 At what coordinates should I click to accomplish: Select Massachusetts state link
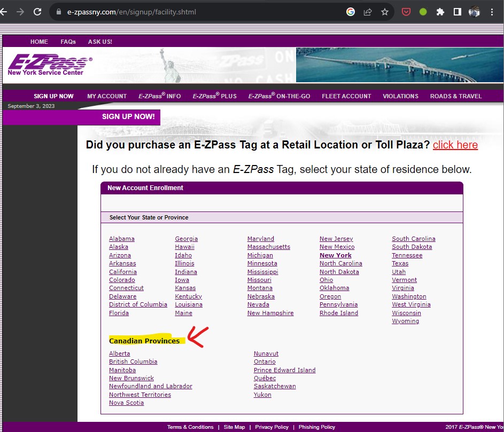[269, 247]
